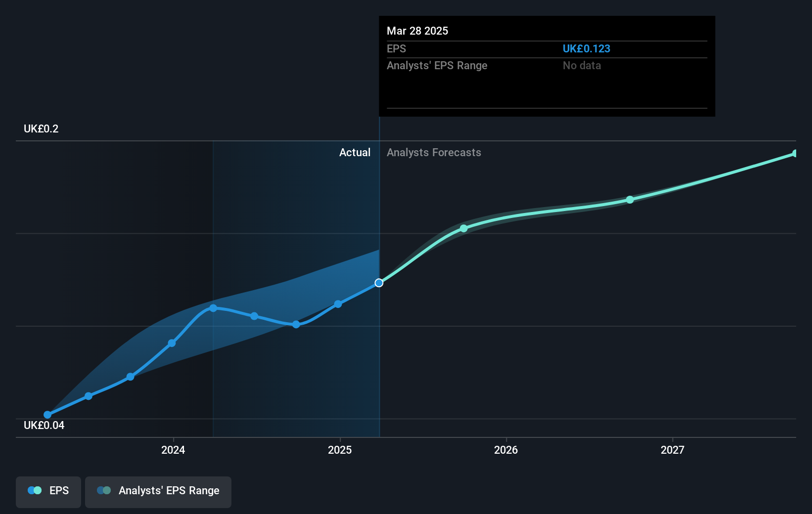Screen dimensions: 812x514
Task: Click the EPS data point in late 2023
Action: click(130, 377)
